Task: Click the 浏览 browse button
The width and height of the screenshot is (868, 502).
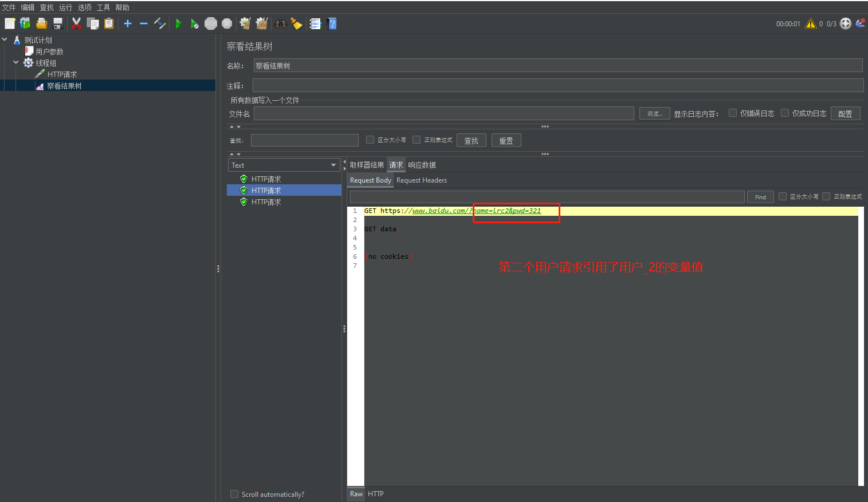Action: click(654, 113)
